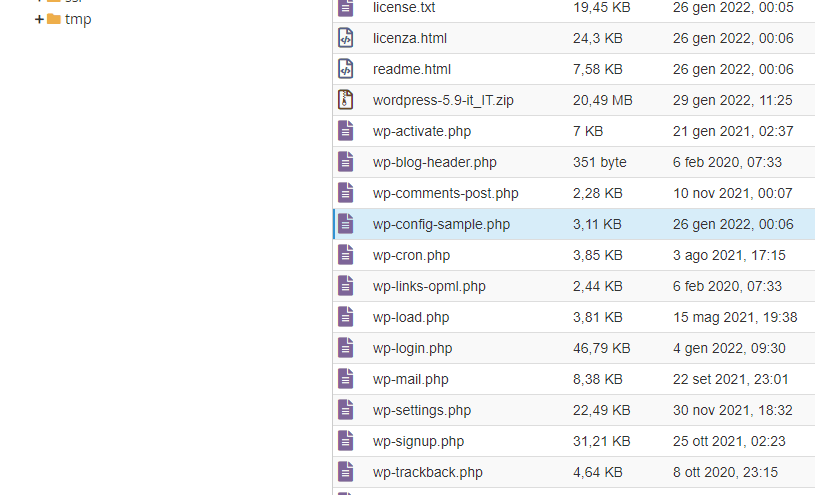Select the wp-login.php file name
The image size is (815, 495).
pyautogui.click(x=412, y=348)
